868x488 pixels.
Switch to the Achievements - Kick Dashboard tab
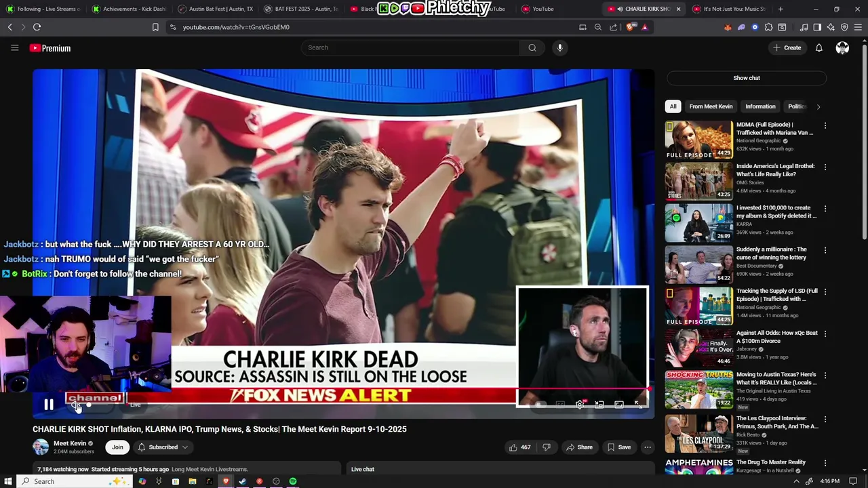(129, 9)
